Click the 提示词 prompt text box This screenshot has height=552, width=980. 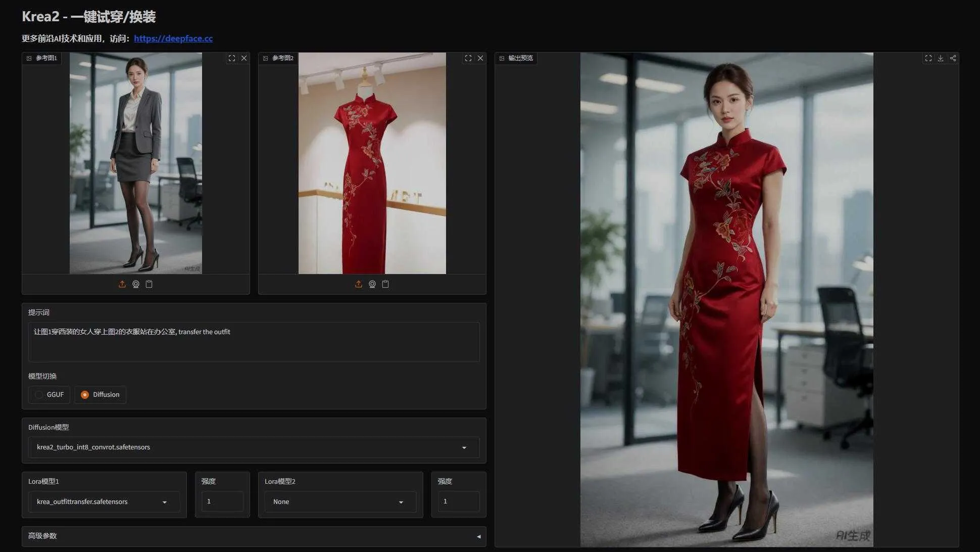(x=254, y=342)
